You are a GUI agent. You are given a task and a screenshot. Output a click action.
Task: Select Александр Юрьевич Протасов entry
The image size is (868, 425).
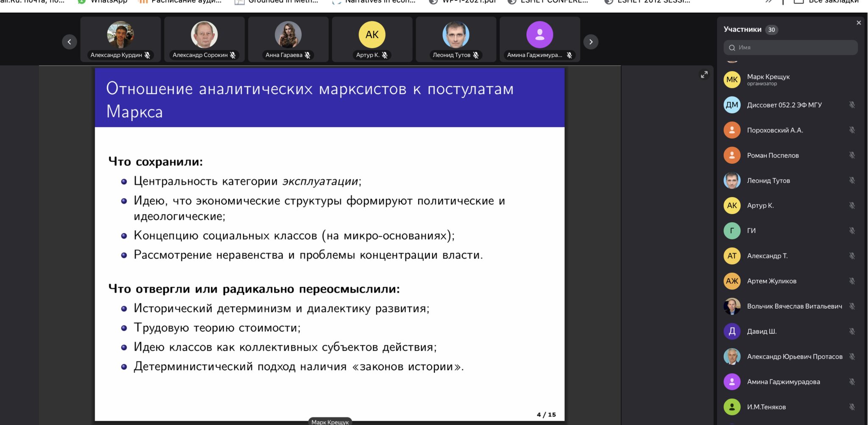pos(794,357)
